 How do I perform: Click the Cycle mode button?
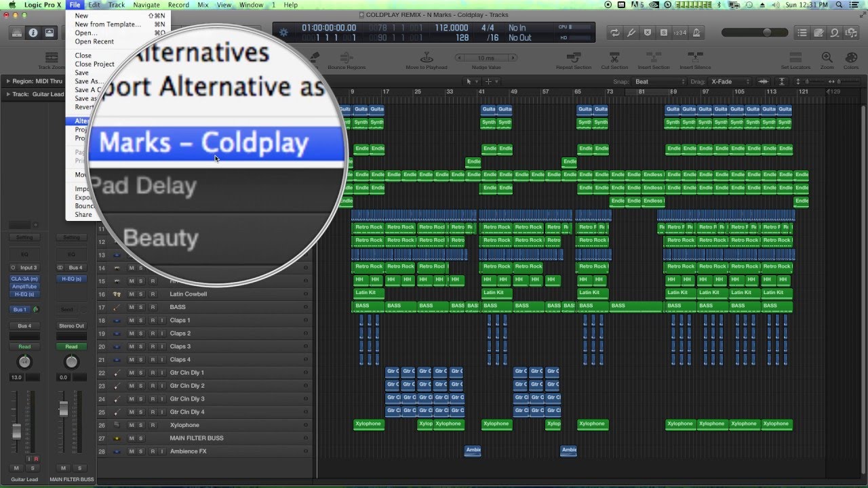[615, 33]
